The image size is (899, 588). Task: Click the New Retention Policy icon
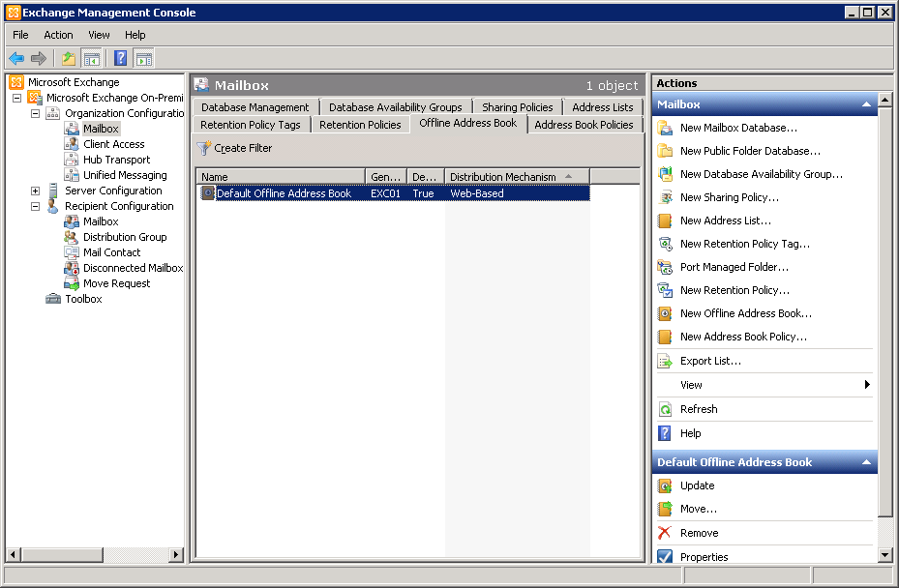point(665,290)
